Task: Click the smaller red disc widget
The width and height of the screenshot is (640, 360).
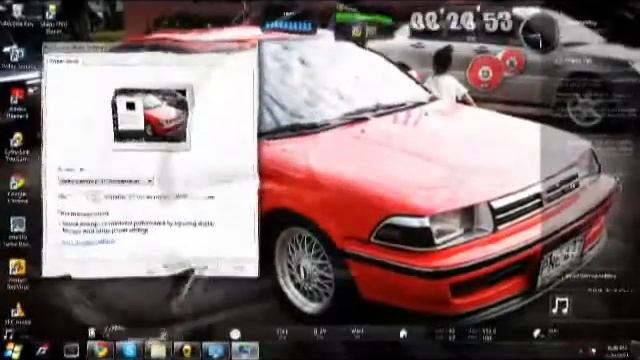Action: pos(512,62)
